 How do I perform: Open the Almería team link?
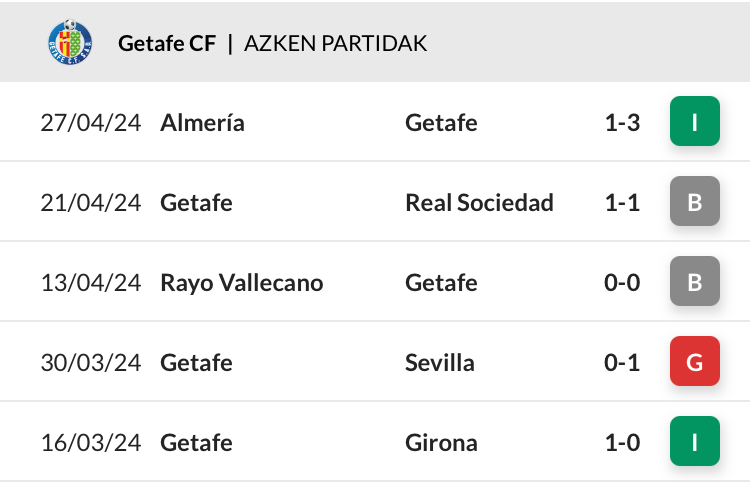click(202, 122)
